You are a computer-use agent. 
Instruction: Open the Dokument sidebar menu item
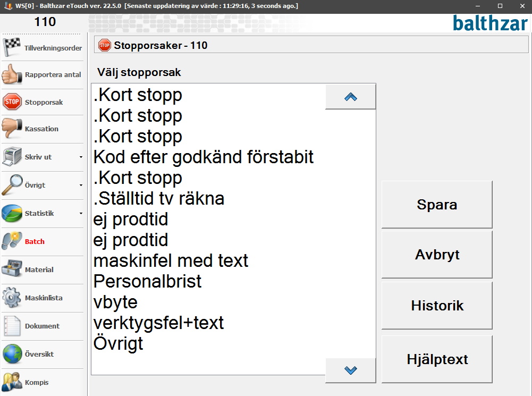point(42,326)
